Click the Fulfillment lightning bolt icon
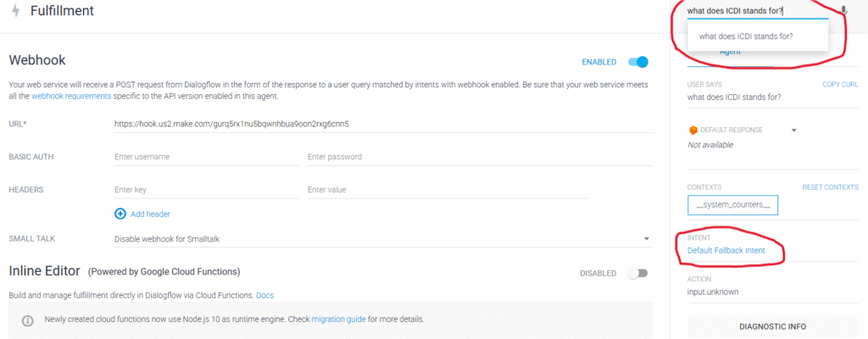The image size is (868, 339). pos(15,11)
